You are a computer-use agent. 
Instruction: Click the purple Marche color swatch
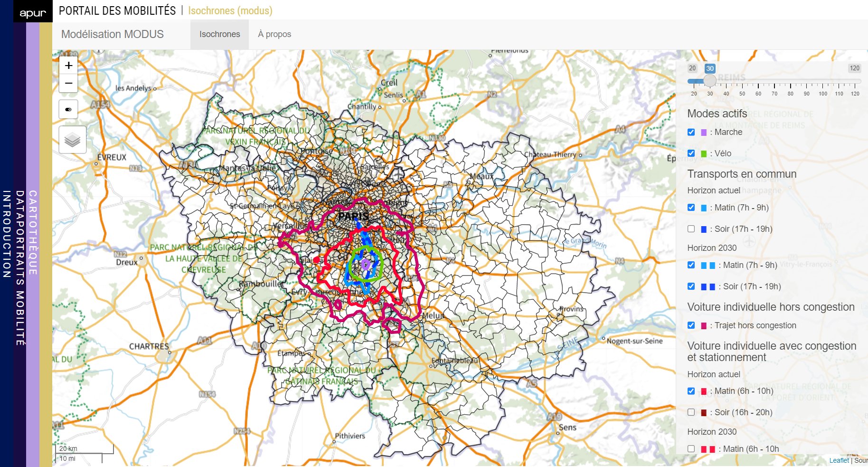[704, 133]
